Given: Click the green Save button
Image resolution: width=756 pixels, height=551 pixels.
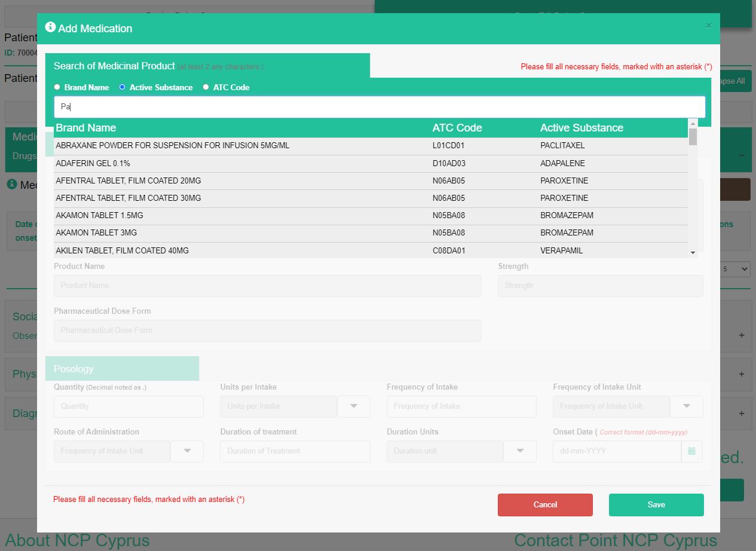Looking at the screenshot, I should (x=656, y=504).
